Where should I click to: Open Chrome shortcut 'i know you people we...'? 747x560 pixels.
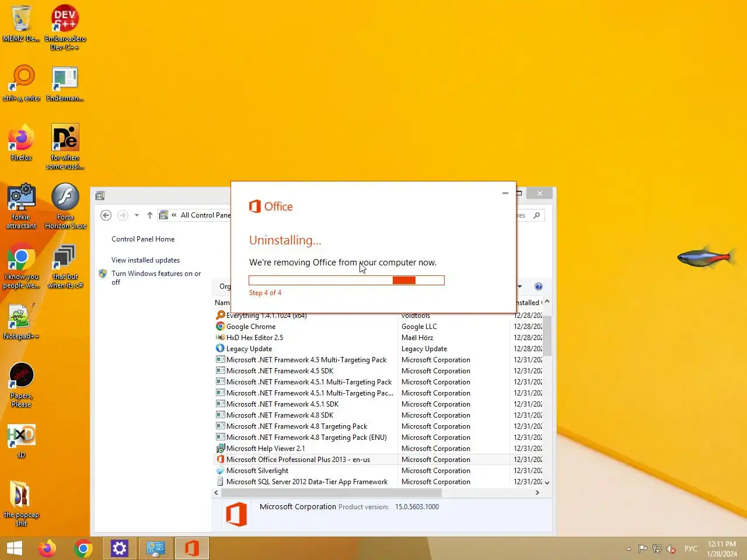point(21,266)
